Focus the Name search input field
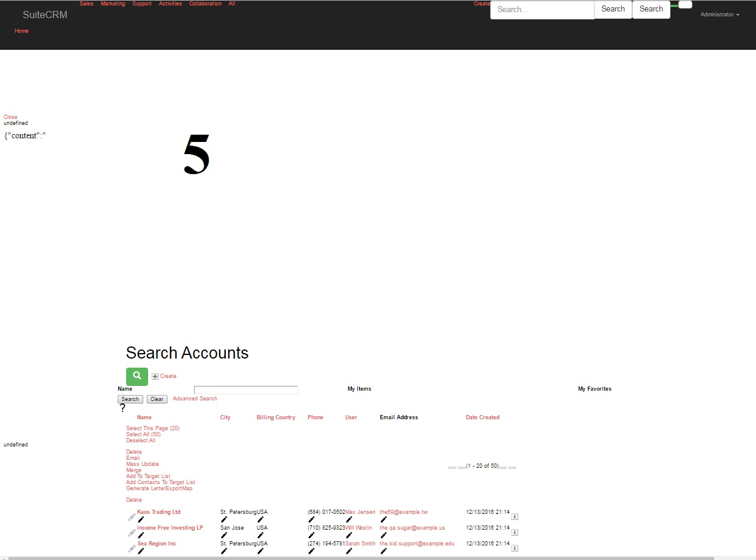The image size is (756, 560). click(246, 390)
